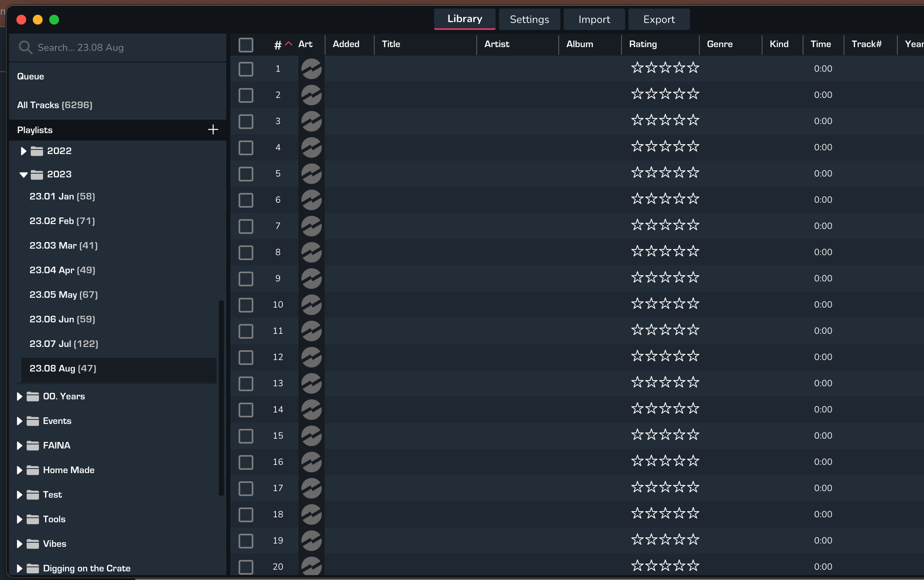The image size is (924, 580).
Task: Click the search magnifier icon
Action: tap(25, 48)
